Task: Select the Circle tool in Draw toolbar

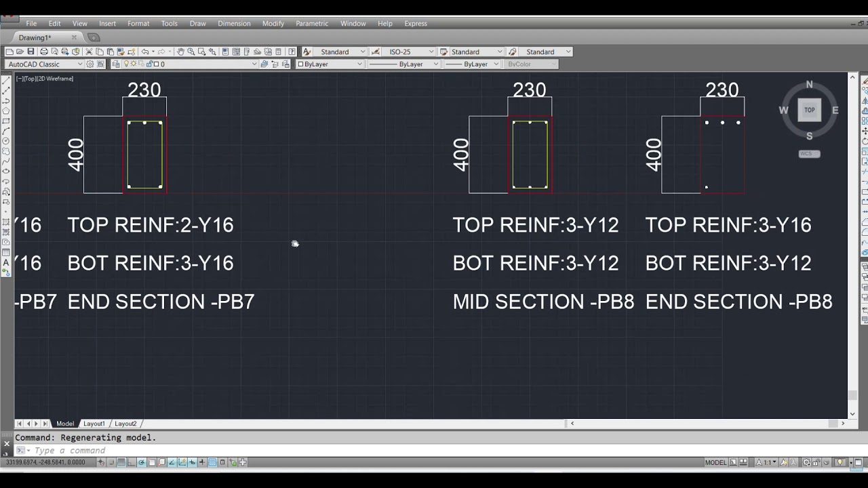Action: tap(6, 141)
